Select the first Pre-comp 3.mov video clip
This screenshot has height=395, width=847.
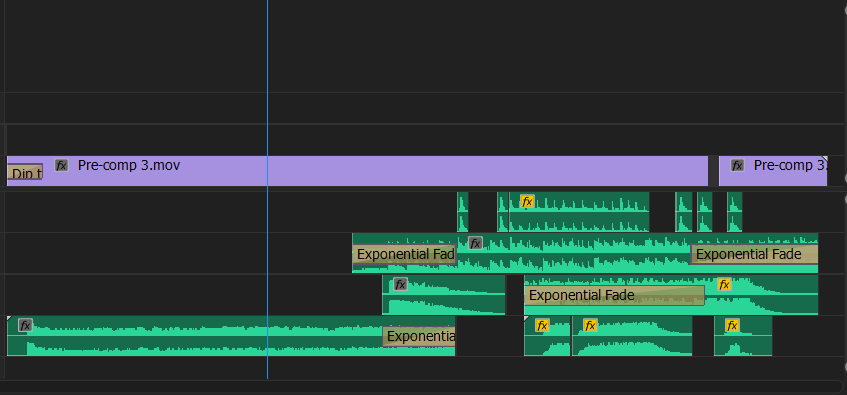(357, 171)
